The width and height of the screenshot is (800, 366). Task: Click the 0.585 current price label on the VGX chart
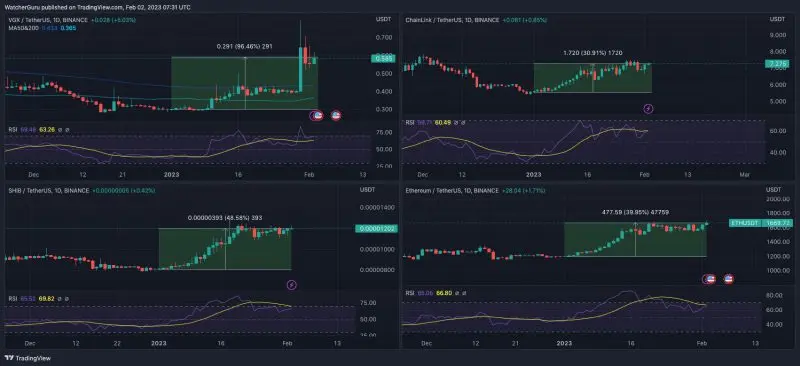coord(384,59)
